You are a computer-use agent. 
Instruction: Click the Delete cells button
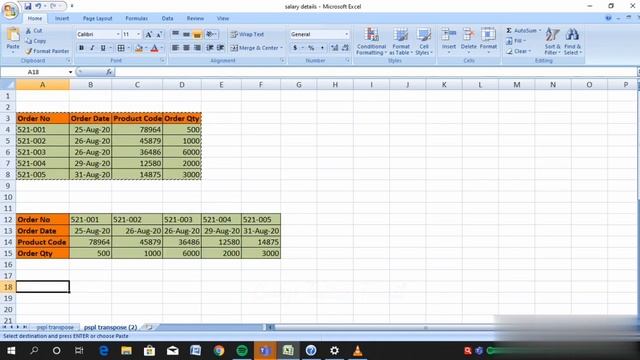pyautogui.click(x=468, y=40)
